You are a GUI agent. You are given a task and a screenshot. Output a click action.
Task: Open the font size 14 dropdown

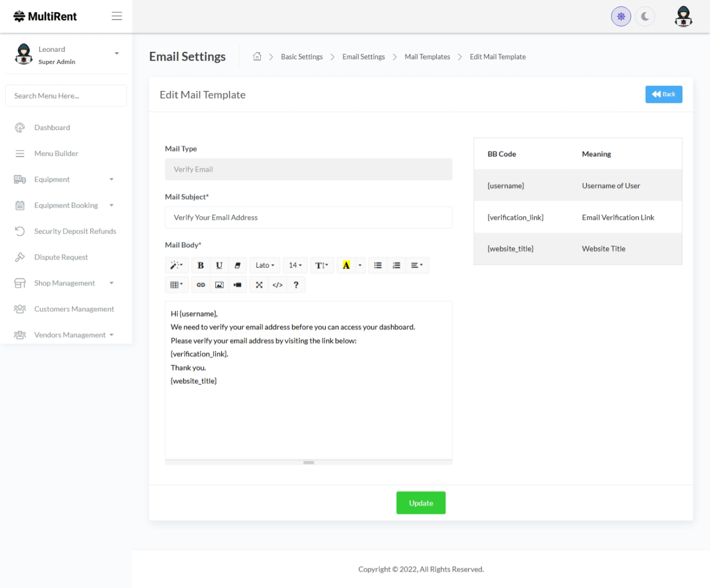coord(295,265)
